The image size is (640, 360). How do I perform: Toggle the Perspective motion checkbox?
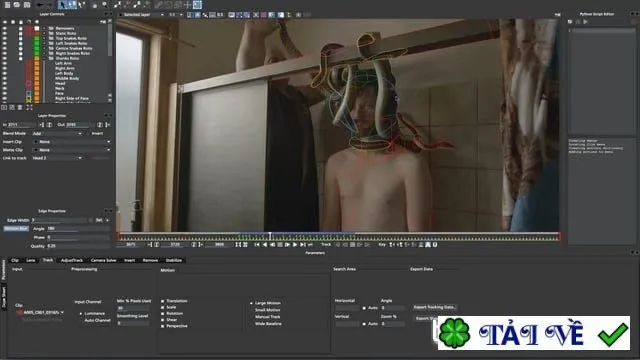point(162,326)
